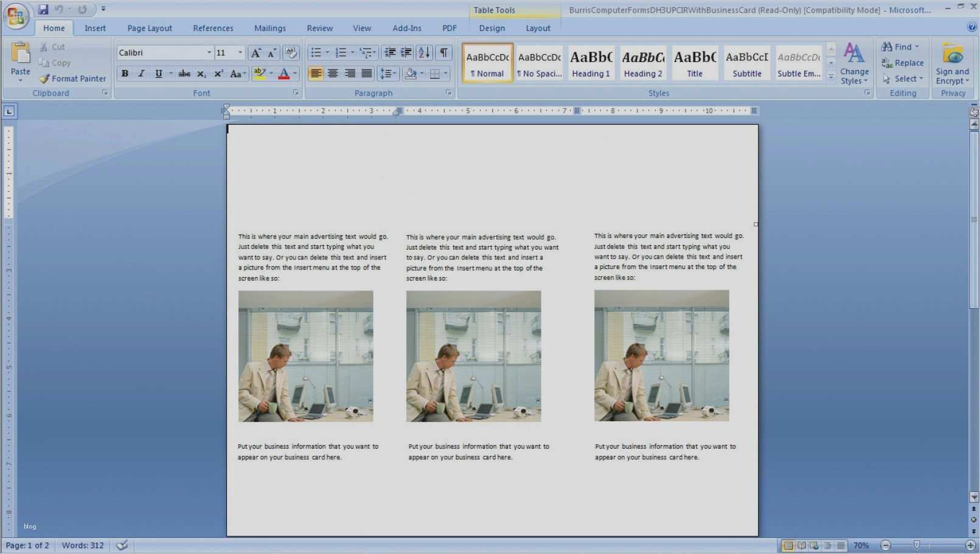Screen dimensions: 980x554
Task: Enable justified paragraph alignment
Action: coord(367,73)
